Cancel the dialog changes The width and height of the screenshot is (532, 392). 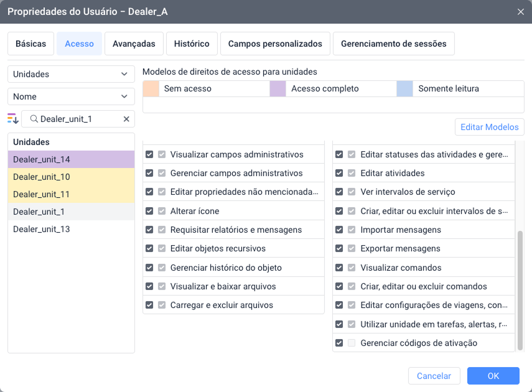point(434,376)
